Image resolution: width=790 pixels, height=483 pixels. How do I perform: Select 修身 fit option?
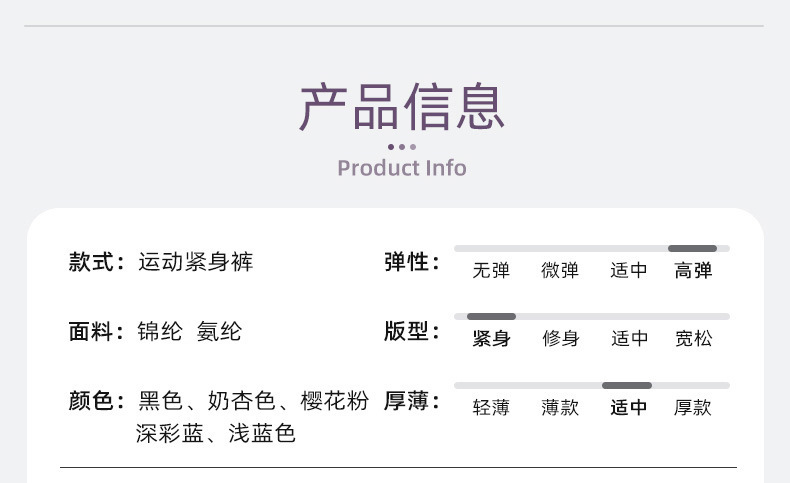point(560,338)
